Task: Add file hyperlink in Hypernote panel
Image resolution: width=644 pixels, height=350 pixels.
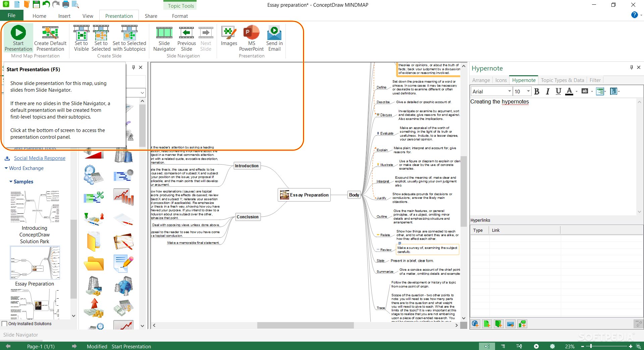Action: pos(487,324)
